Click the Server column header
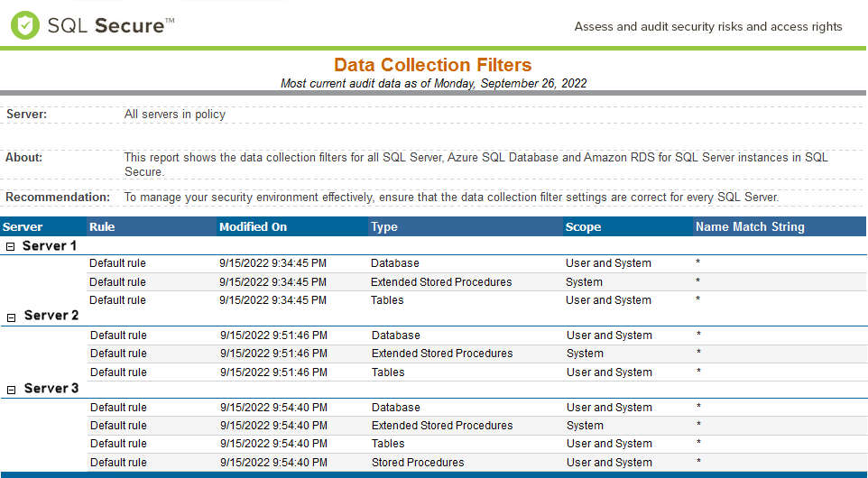 tap(23, 226)
